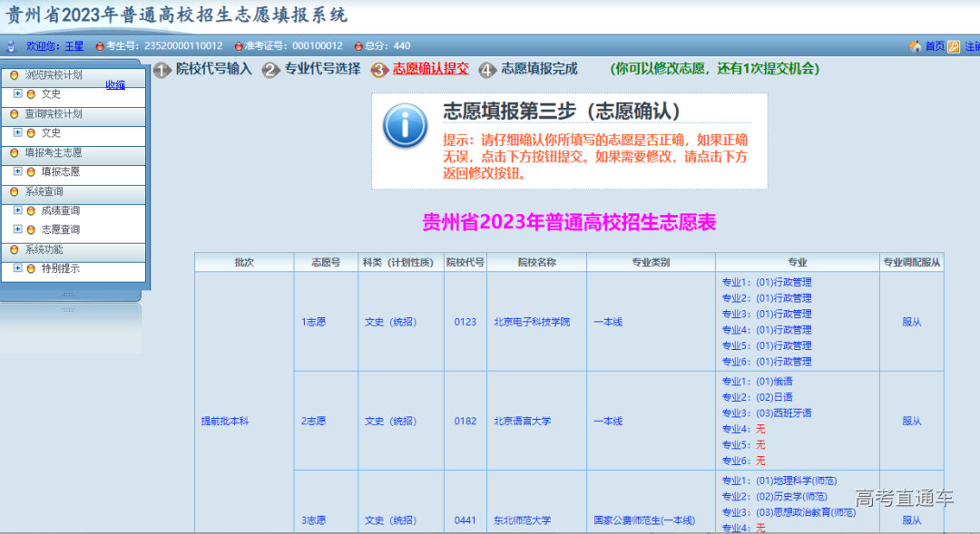Image resolution: width=980 pixels, height=534 pixels.
Task: Click the sidebar panel bottom resize handle
Action: pyautogui.click(x=68, y=294)
